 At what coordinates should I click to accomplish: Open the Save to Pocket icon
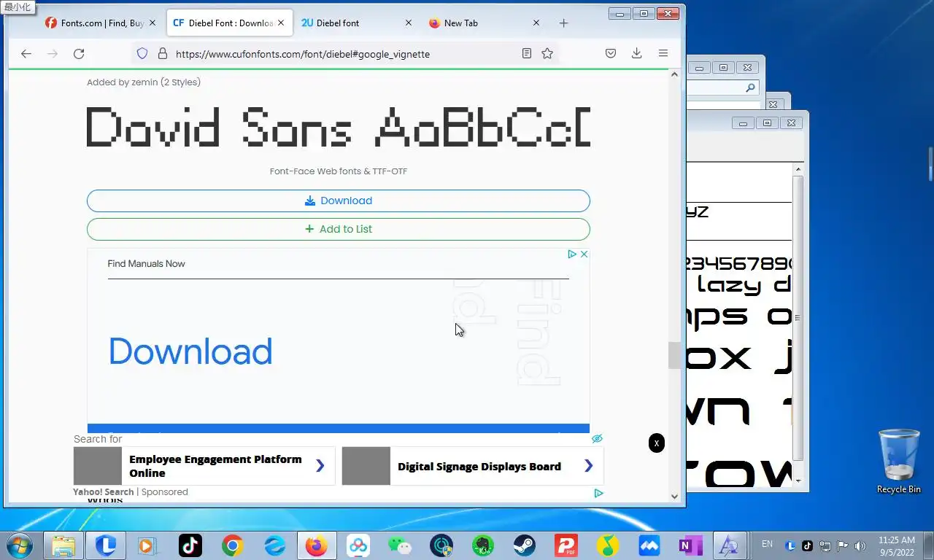click(x=611, y=53)
